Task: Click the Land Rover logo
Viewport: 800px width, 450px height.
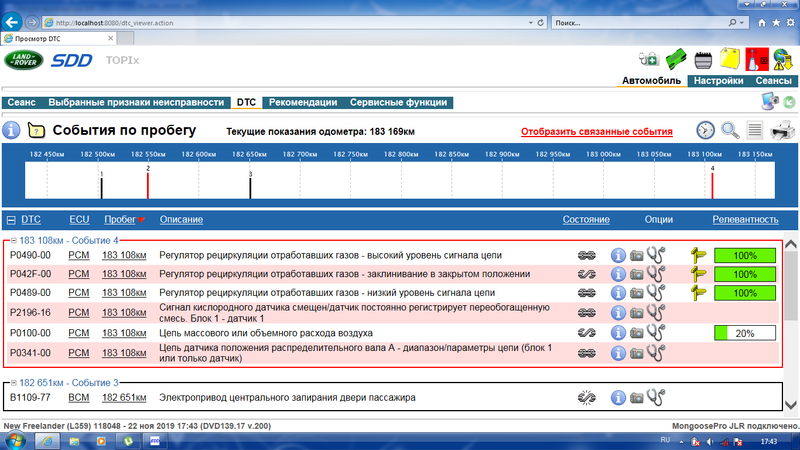Action: coord(23,60)
